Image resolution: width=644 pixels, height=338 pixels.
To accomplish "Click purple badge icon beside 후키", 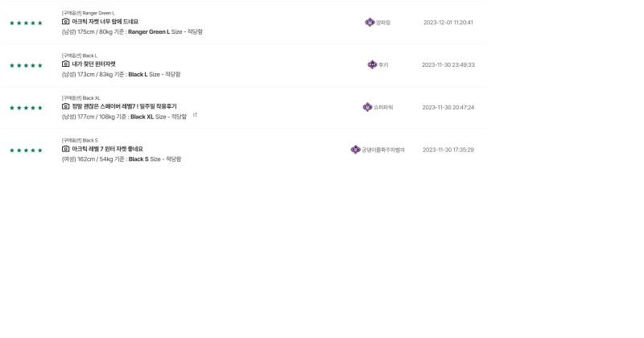I will (x=372, y=64).
